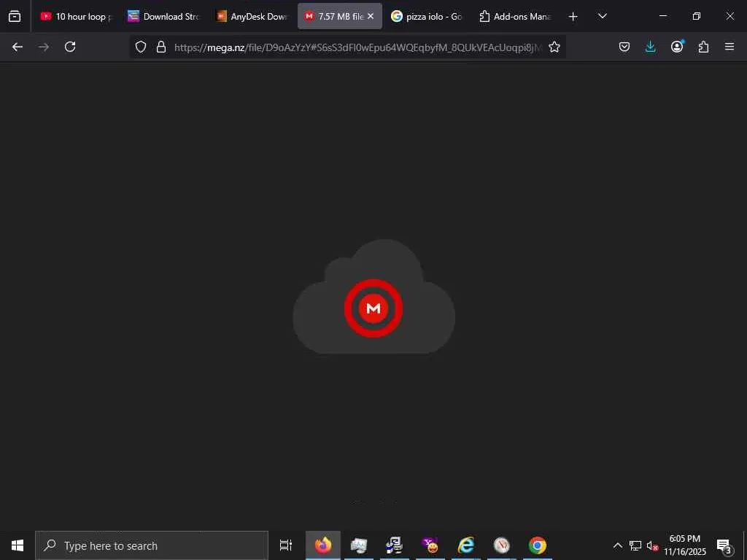Switch to the Download Str tab
Viewport: 747px width, 560px height.
[164, 16]
